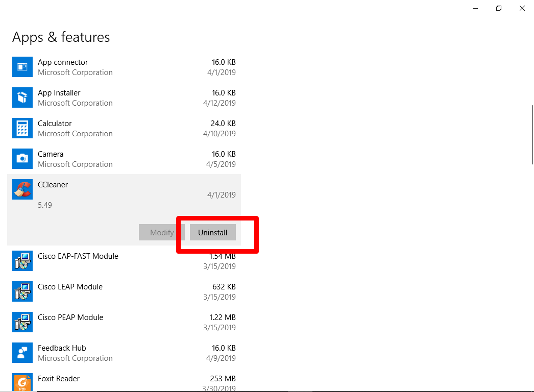
Task: Click the Foxit Reader size 253 MB
Action: (x=223, y=379)
